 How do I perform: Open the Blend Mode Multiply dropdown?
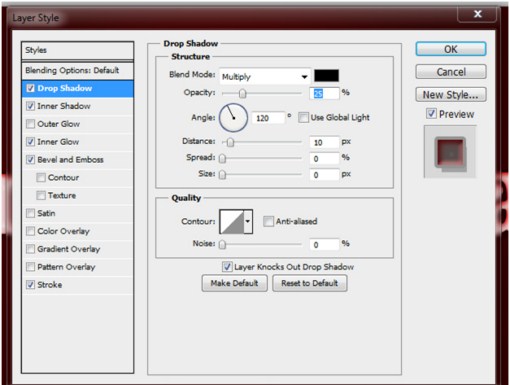coord(265,77)
